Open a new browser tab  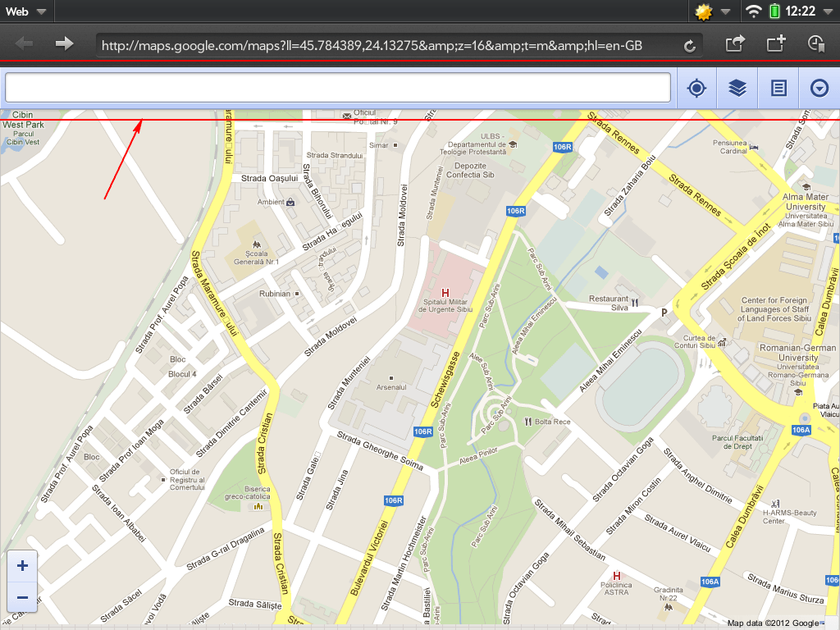coord(775,45)
